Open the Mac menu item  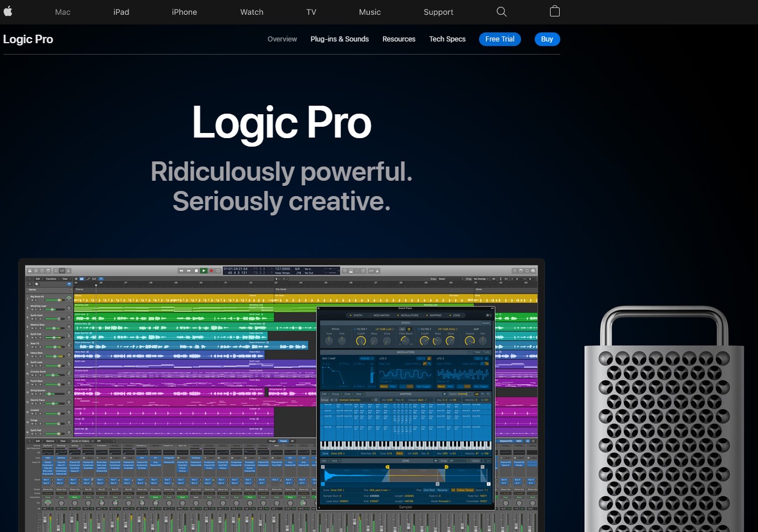[63, 12]
